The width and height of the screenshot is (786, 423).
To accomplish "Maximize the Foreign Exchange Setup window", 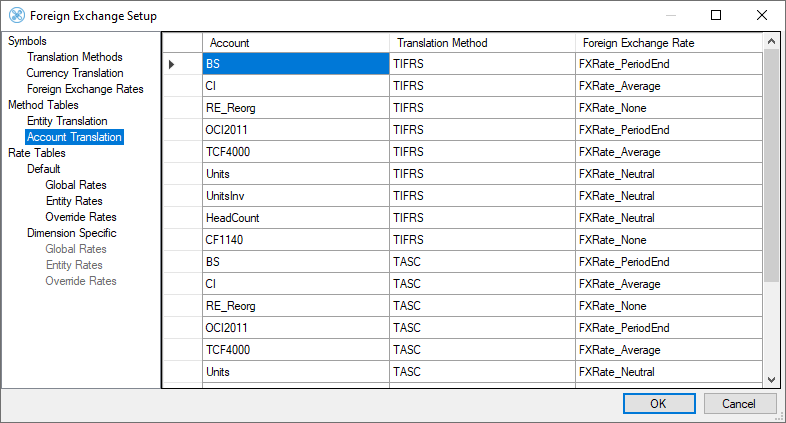I will (716, 16).
